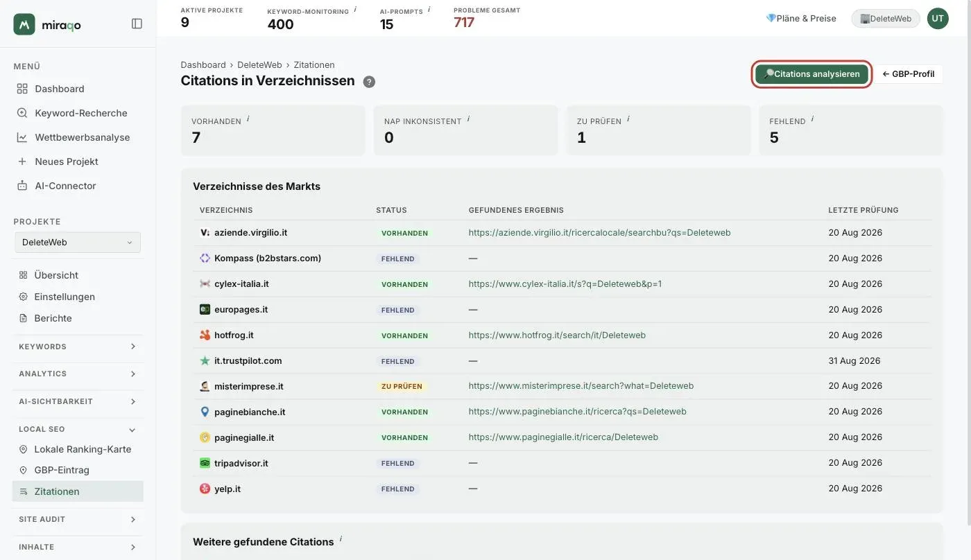Image resolution: width=971 pixels, height=560 pixels.
Task: Click the aziende.virgilio.it favicon
Action: coord(205,233)
